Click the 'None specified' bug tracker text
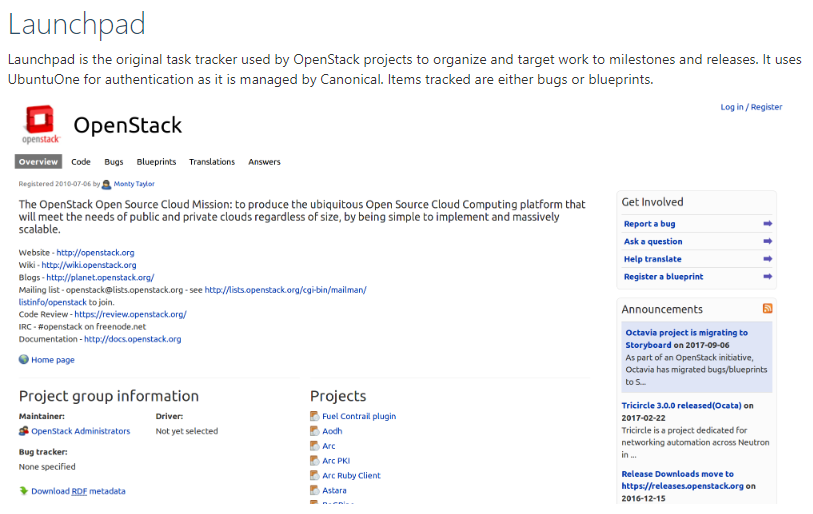This screenshot has width=813, height=514. point(47,467)
